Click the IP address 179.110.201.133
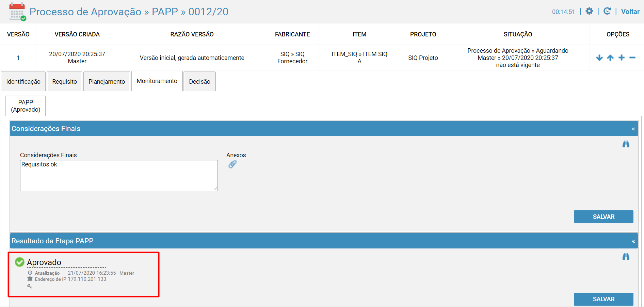This screenshot has width=644, height=307. 87,279
